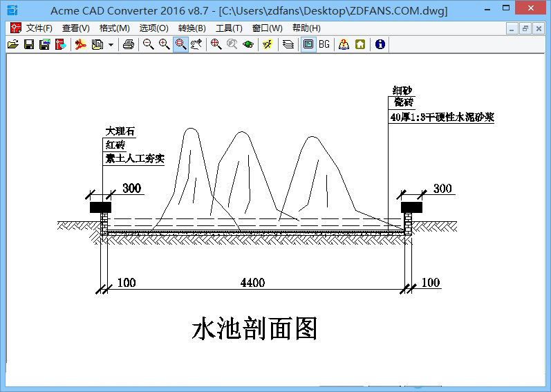Open the Layers stack icon
The width and height of the screenshot is (551, 392).
[x=288, y=44]
